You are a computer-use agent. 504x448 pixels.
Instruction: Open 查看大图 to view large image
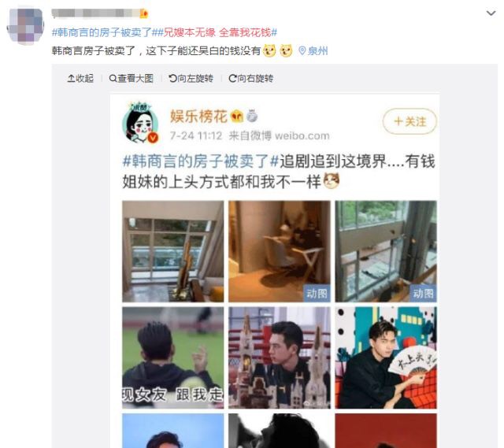(x=132, y=79)
